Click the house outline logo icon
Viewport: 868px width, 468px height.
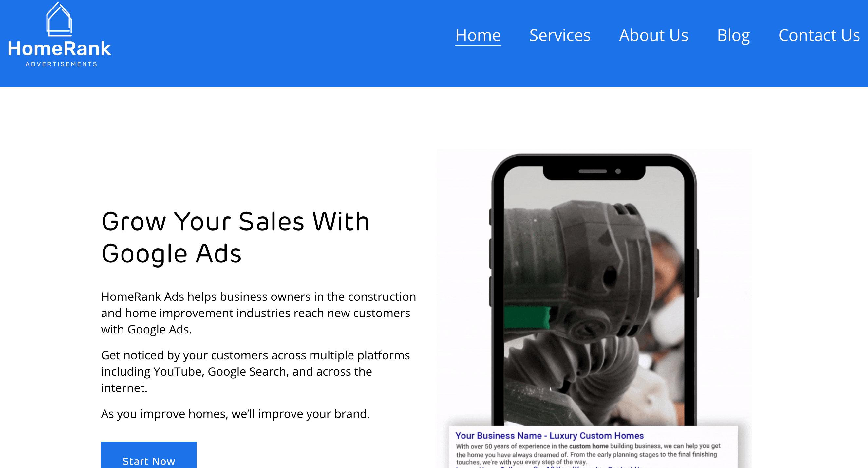[x=59, y=19]
